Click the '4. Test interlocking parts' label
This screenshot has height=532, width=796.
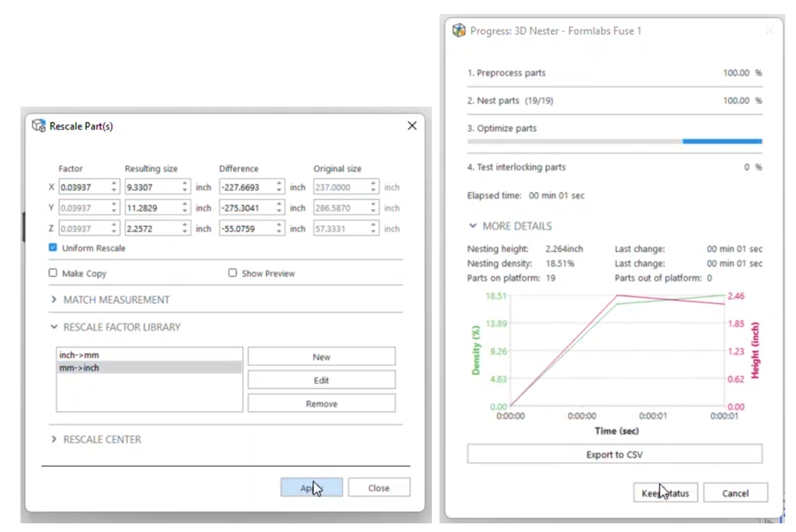[516, 167]
